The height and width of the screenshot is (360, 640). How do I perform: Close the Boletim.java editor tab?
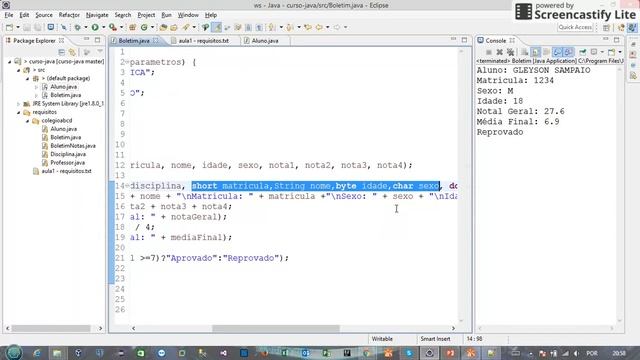pos(156,41)
